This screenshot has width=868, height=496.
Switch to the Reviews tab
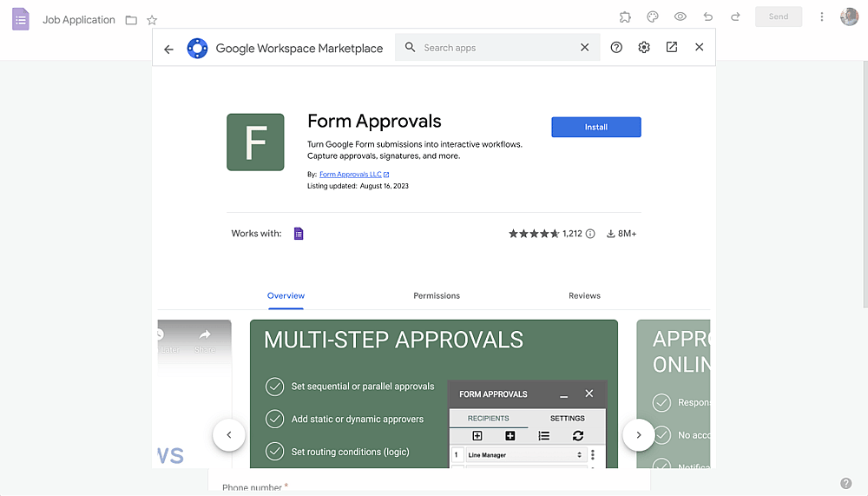point(584,296)
